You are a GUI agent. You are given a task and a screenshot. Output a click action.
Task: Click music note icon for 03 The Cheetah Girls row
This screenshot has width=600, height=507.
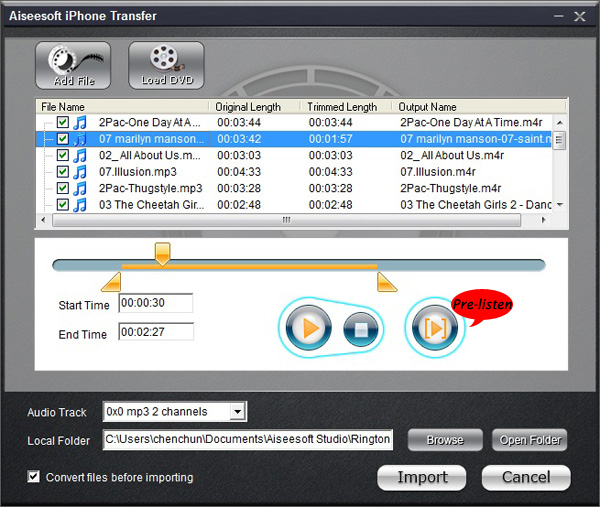coord(80,205)
